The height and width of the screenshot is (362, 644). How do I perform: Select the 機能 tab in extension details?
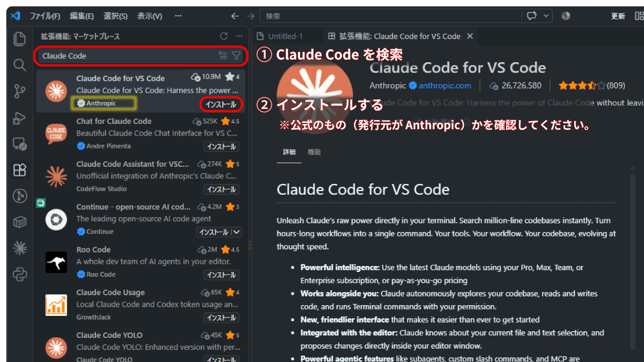tap(314, 152)
